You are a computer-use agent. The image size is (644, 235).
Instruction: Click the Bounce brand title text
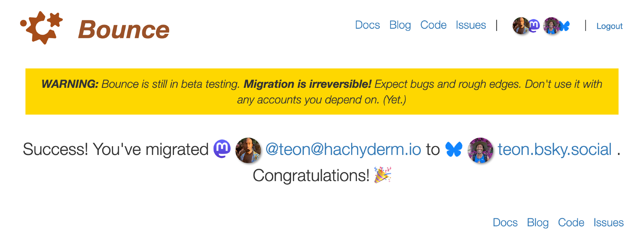[x=124, y=30]
